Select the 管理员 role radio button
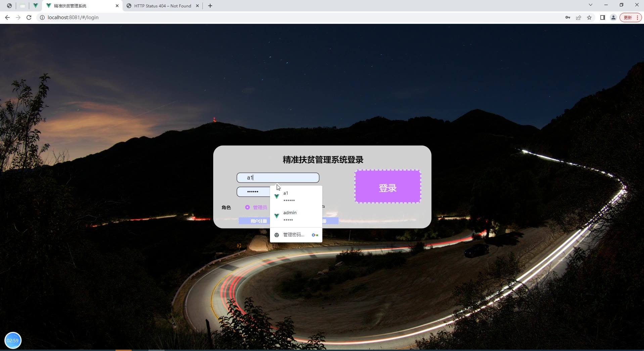The width and height of the screenshot is (644, 351). coord(247,207)
